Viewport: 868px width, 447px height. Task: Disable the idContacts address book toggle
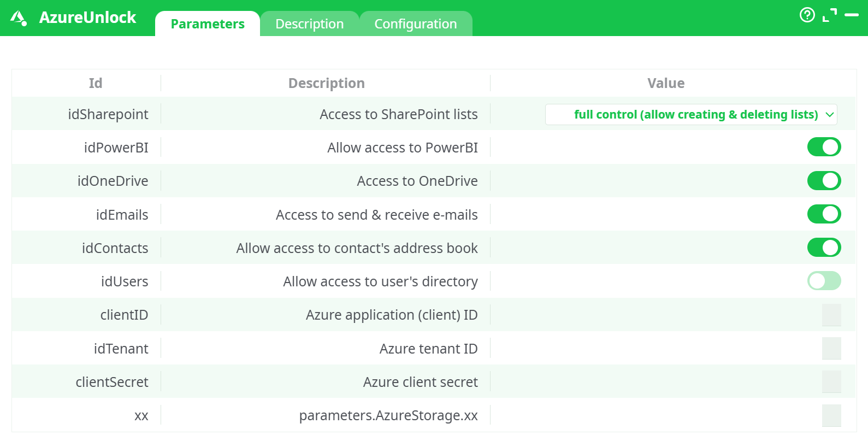pos(824,248)
